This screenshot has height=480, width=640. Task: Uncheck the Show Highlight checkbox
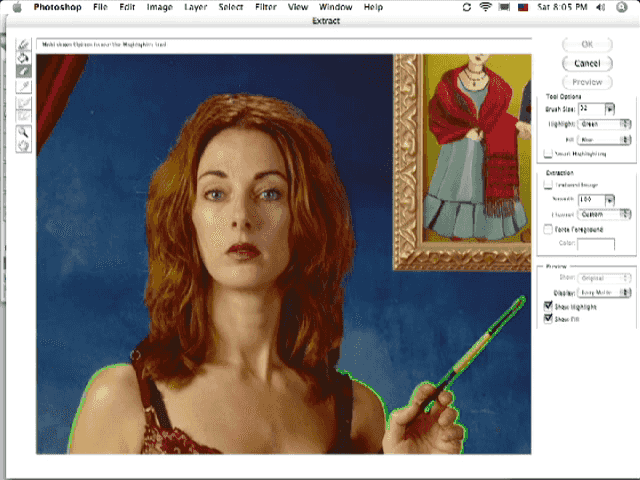pyautogui.click(x=547, y=306)
